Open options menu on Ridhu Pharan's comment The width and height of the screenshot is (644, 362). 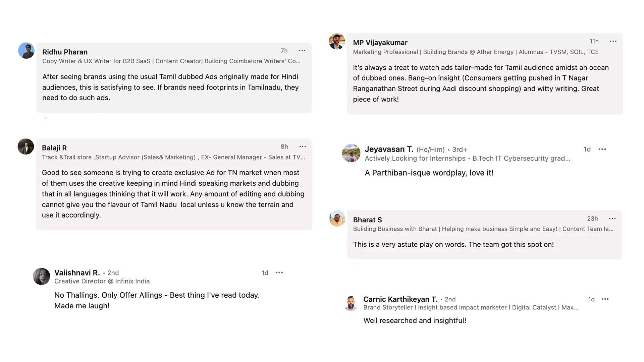tap(302, 51)
